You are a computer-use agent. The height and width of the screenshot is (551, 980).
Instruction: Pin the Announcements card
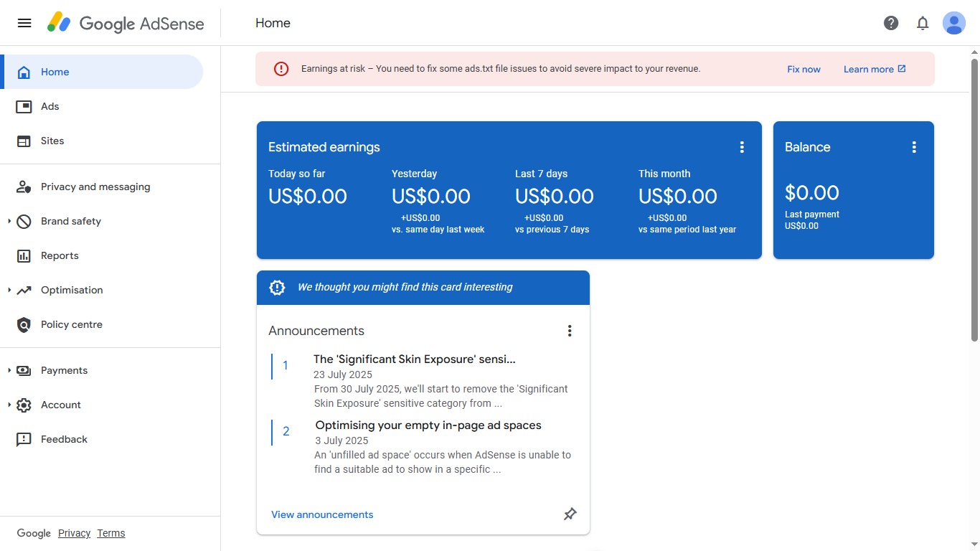570,514
